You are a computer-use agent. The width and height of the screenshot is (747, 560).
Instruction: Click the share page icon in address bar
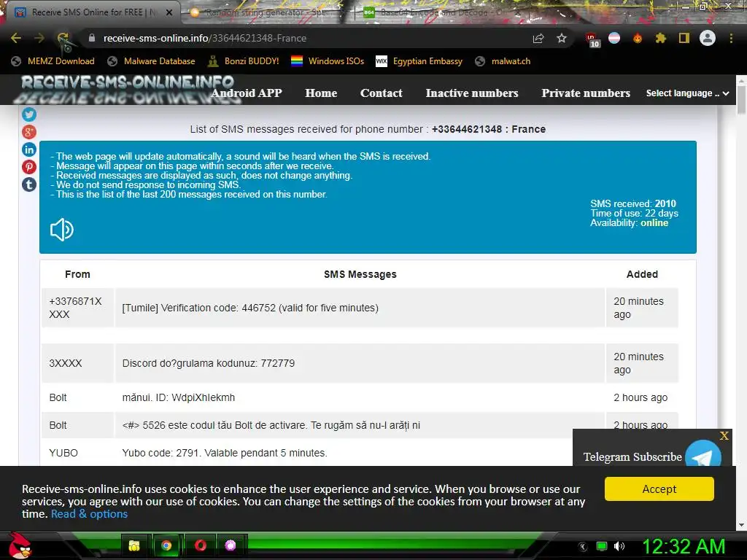(x=538, y=38)
